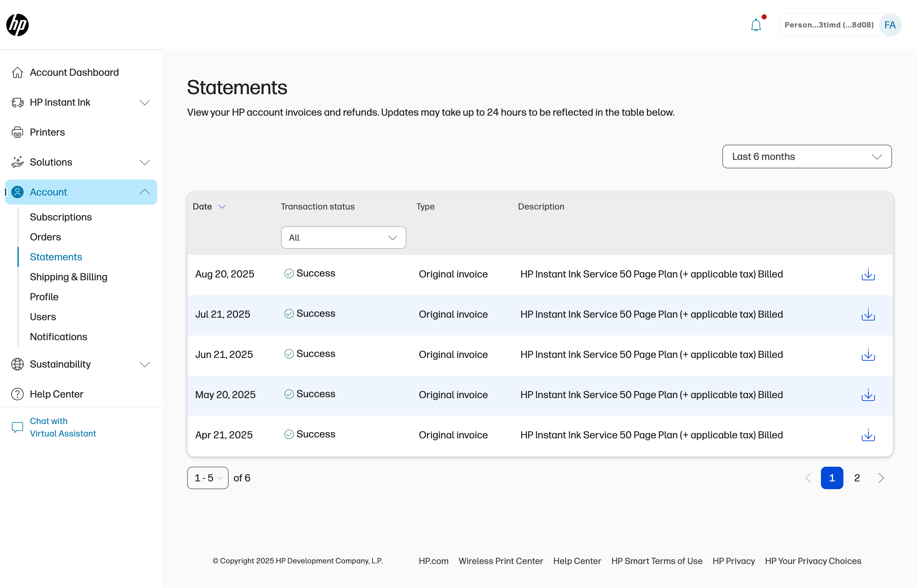
Task: Expand the Solutions menu chevron
Action: click(145, 162)
